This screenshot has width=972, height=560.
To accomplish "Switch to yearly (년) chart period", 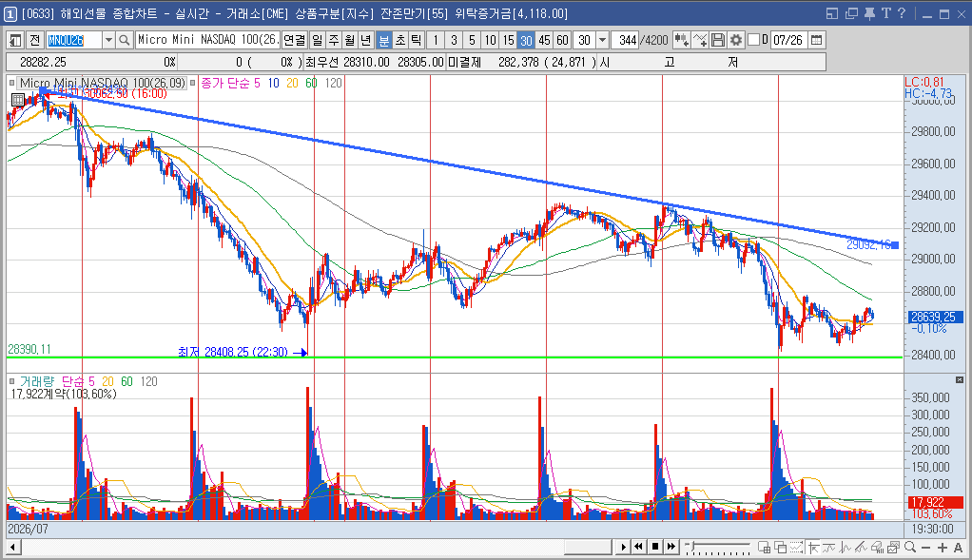I will (366, 40).
